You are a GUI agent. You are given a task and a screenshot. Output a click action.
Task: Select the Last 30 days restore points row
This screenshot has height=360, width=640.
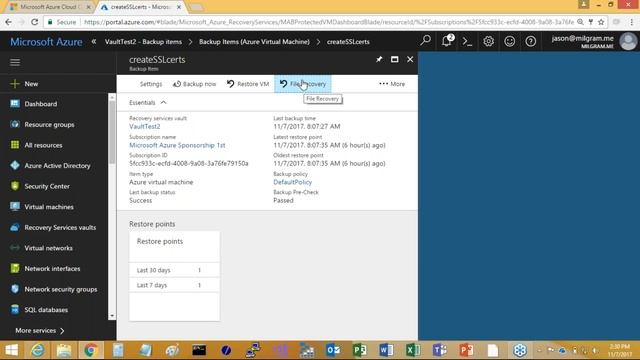(x=174, y=270)
